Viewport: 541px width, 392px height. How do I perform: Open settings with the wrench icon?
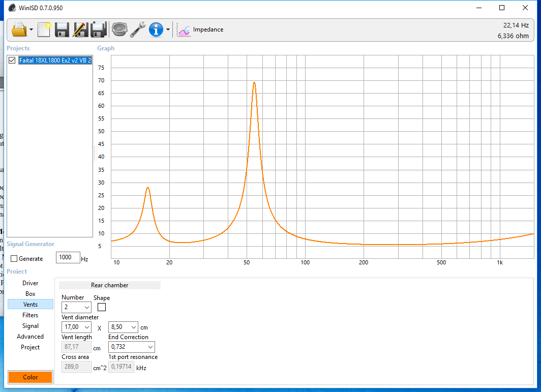tap(137, 29)
